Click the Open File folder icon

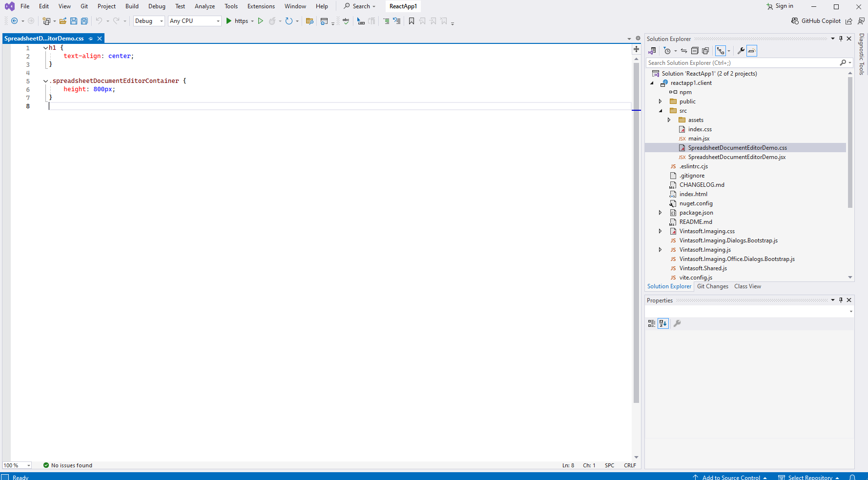[x=63, y=21]
